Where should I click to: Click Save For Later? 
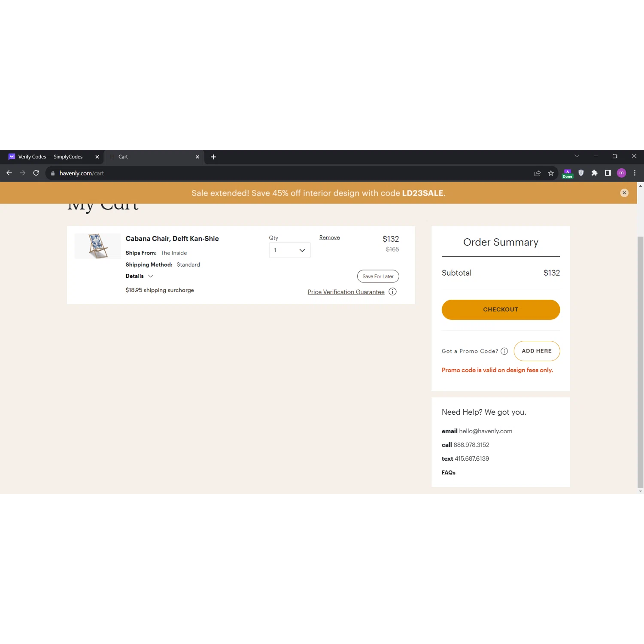(x=378, y=276)
